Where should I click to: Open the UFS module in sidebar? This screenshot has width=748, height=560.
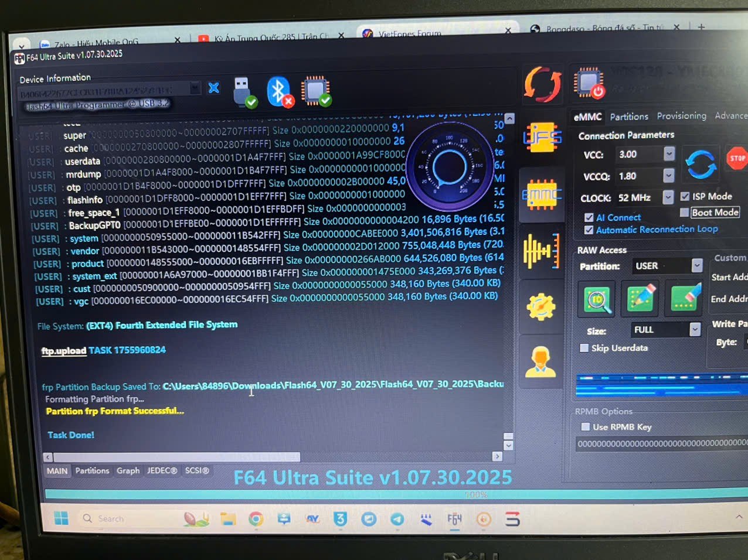tap(542, 137)
